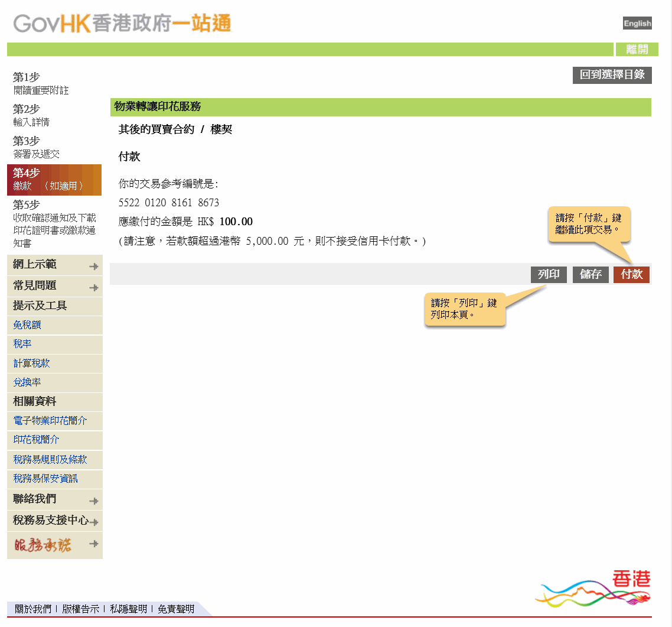This screenshot has height=627, width=672.
Task: Click the arrow icon beside 聯絡我們
Action: click(93, 500)
